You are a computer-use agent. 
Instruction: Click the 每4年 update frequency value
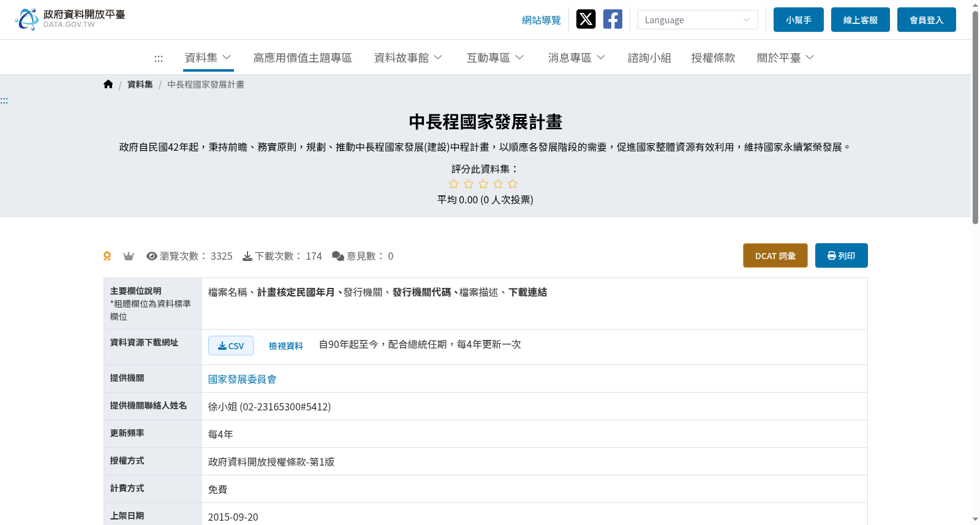221,434
